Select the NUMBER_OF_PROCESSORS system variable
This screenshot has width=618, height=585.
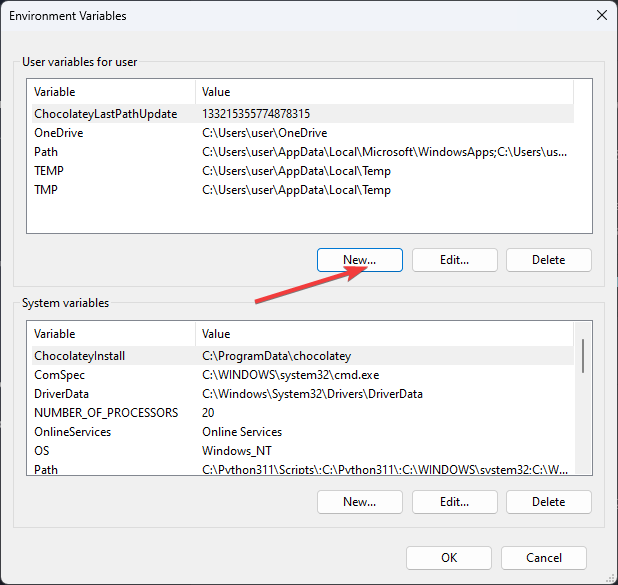click(x=106, y=413)
